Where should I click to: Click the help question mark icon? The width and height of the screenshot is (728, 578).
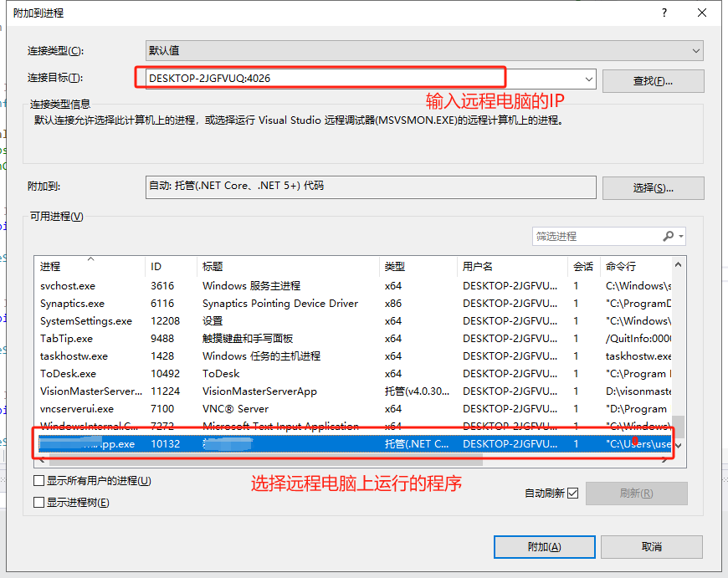664,13
